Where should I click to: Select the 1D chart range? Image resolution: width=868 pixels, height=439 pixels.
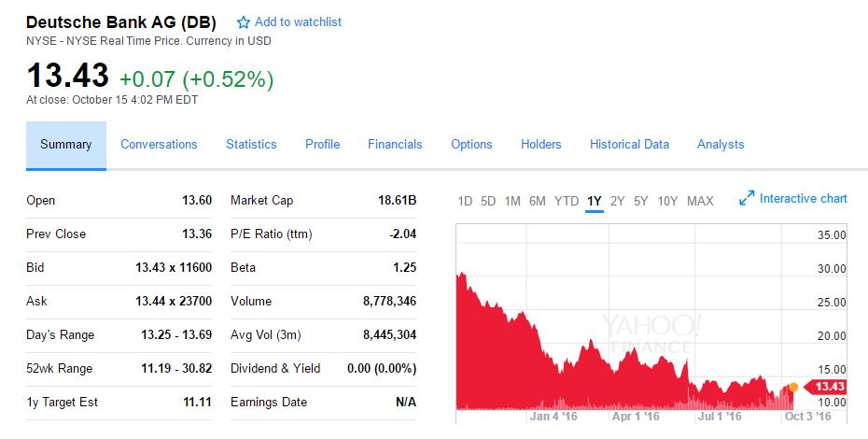pos(465,201)
